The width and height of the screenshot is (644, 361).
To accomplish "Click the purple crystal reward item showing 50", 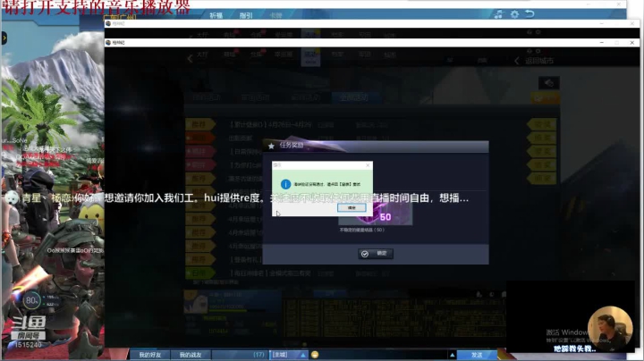I will 376,214.
